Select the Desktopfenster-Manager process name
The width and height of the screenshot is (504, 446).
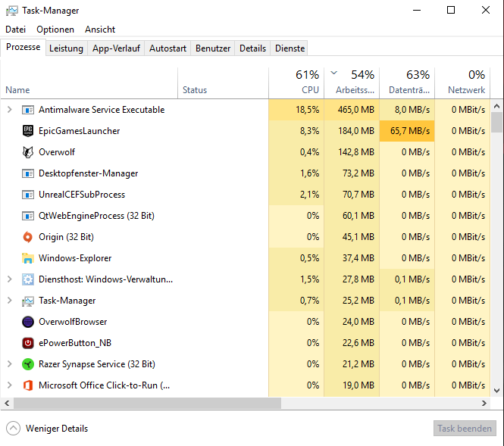pyautogui.click(x=88, y=173)
